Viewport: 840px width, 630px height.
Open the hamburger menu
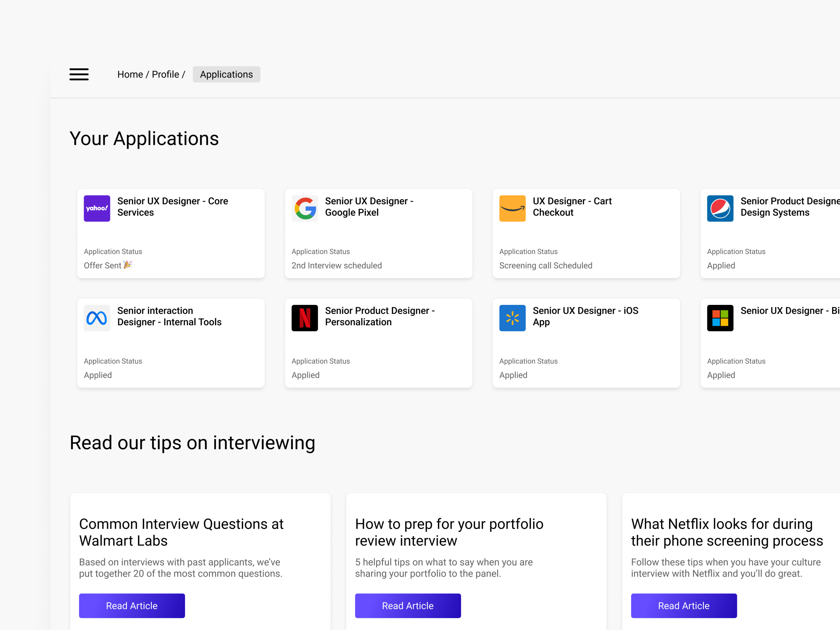[79, 74]
